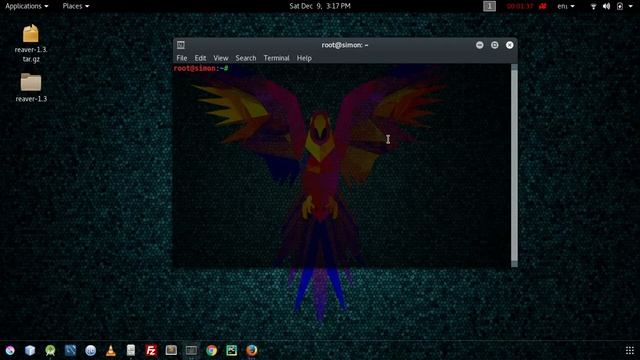Click the root@simon terminal title bar text
The image size is (640, 360).
(x=345, y=45)
